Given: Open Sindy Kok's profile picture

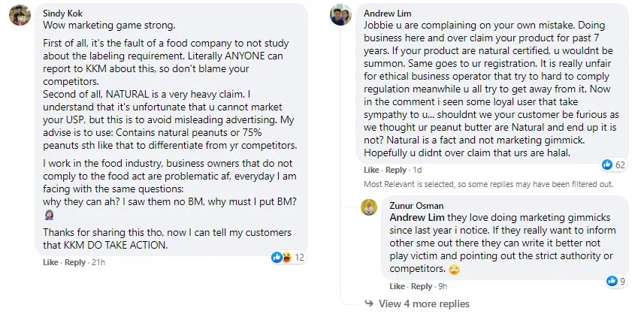Looking at the screenshot, I should click(x=19, y=19).
